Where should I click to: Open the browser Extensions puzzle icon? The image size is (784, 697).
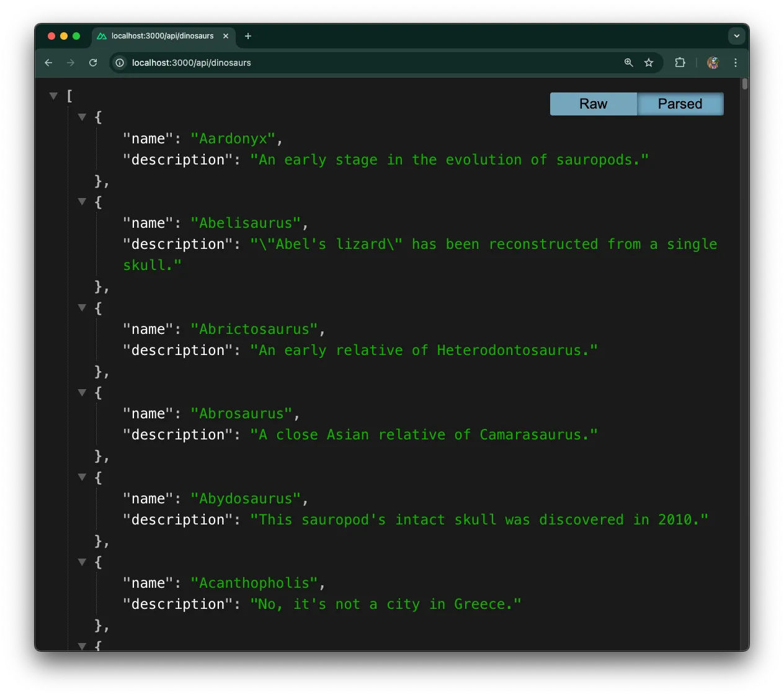(680, 63)
